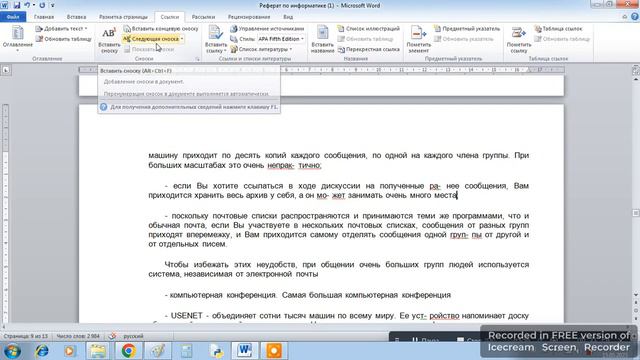Switch to the Рецензирование tab
Screen dimensions: 640x360
(249, 17)
